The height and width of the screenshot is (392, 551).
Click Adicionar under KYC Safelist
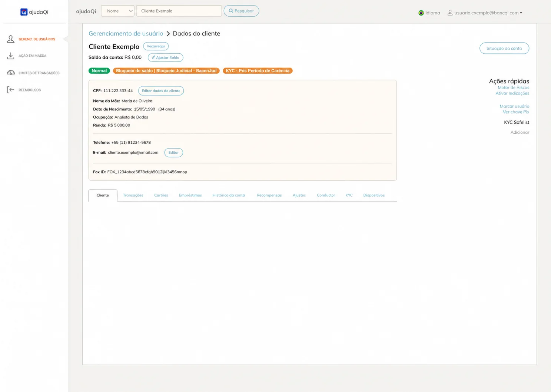click(520, 132)
